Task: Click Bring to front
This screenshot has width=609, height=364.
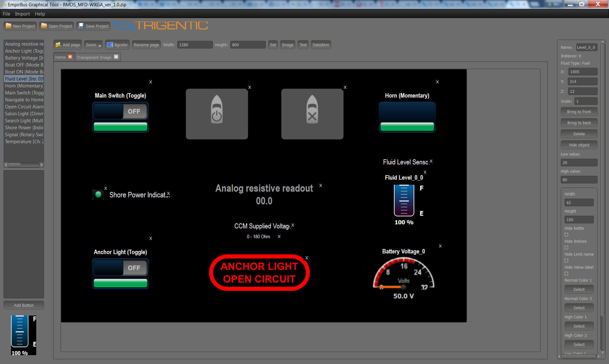Action: 579,112
